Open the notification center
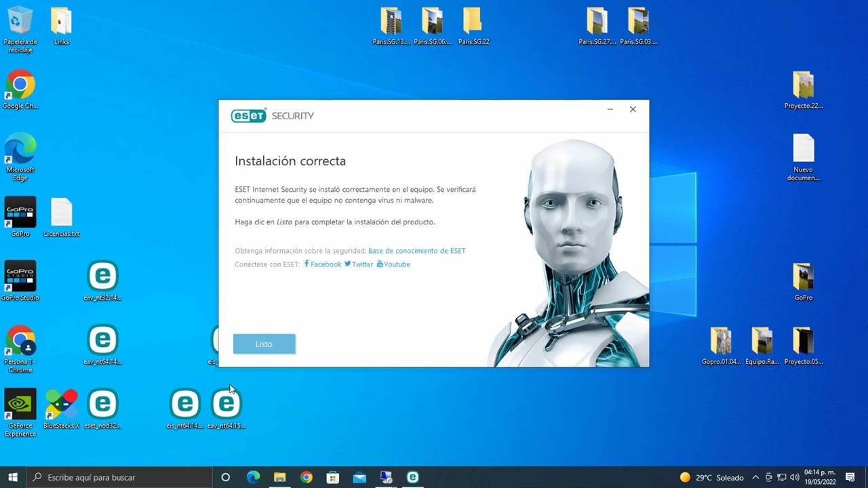Screen dimensions: 868x488 pyautogui.click(x=850, y=477)
